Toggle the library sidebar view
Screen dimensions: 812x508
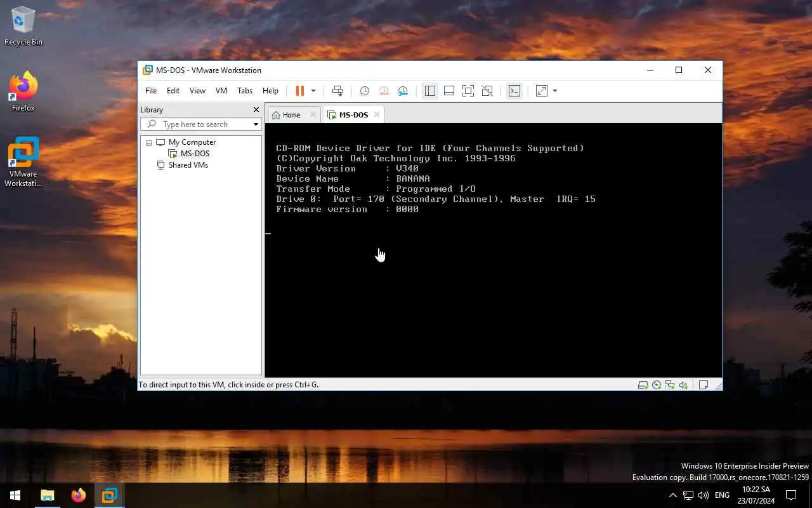tap(430, 91)
